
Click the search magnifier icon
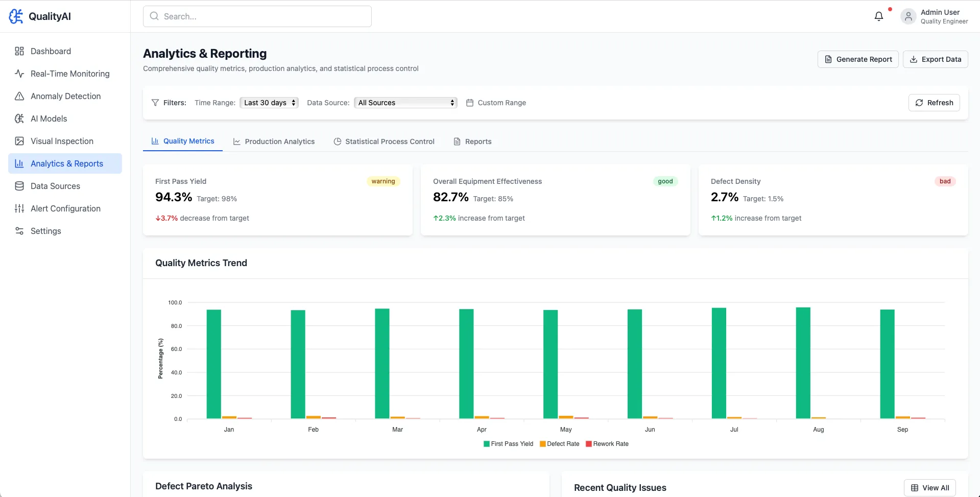[154, 16]
